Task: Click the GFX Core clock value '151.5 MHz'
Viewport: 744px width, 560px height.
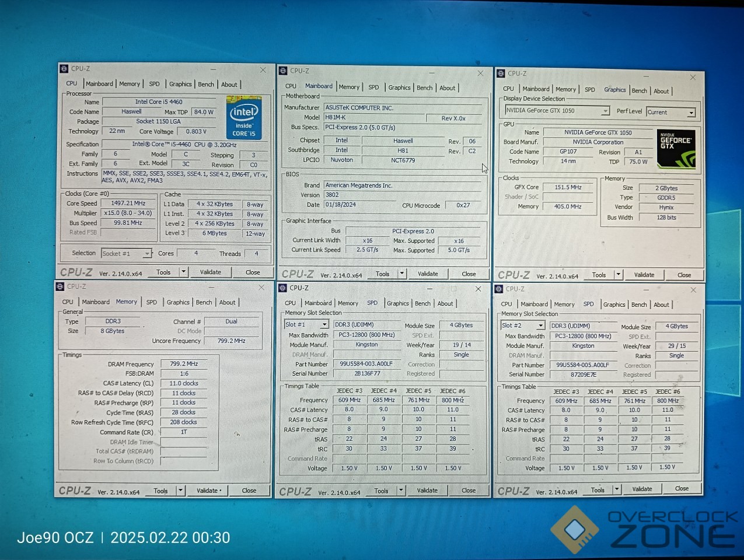Action: 568,187
